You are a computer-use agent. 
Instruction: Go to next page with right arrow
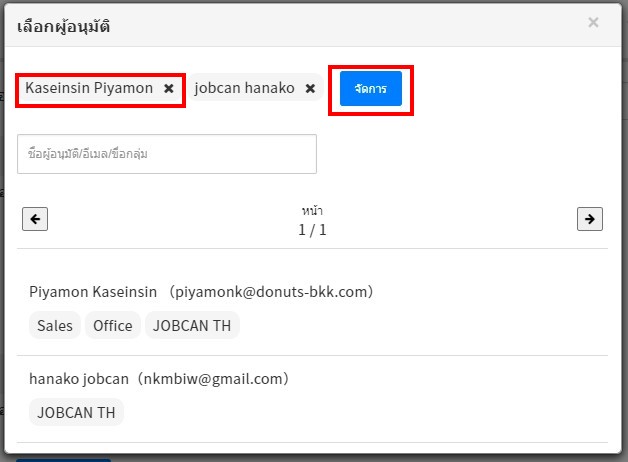pyautogui.click(x=590, y=219)
